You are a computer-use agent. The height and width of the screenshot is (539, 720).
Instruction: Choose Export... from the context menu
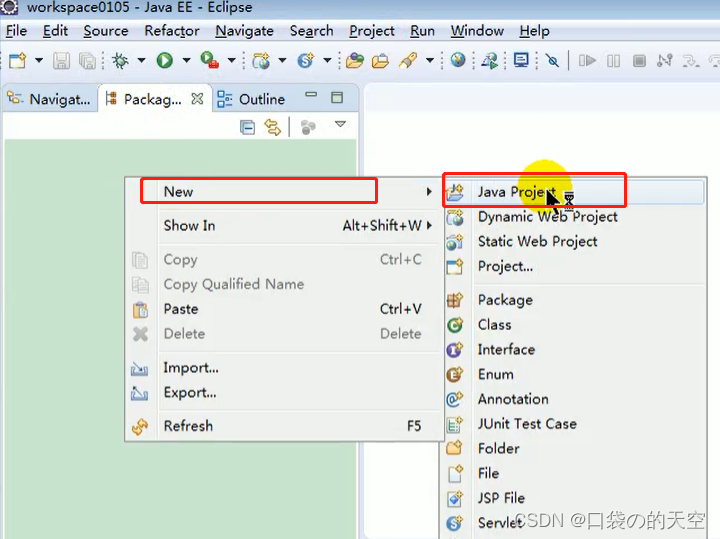pyautogui.click(x=284, y=393)
